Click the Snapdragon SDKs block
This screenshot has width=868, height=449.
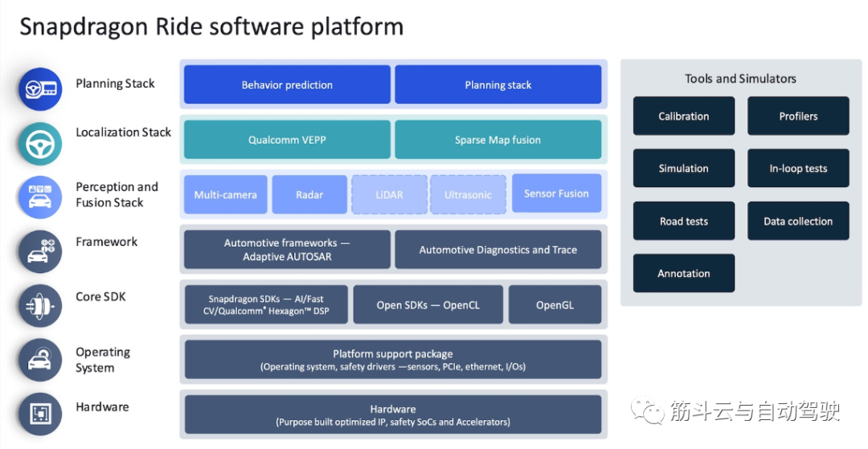(x=266, y=304)
